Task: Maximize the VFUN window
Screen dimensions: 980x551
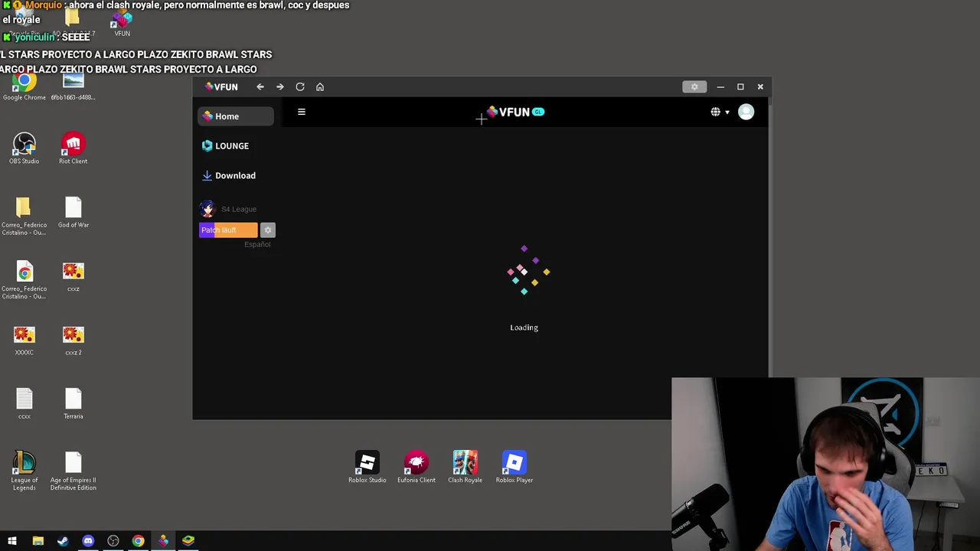Action: [740, 86]
